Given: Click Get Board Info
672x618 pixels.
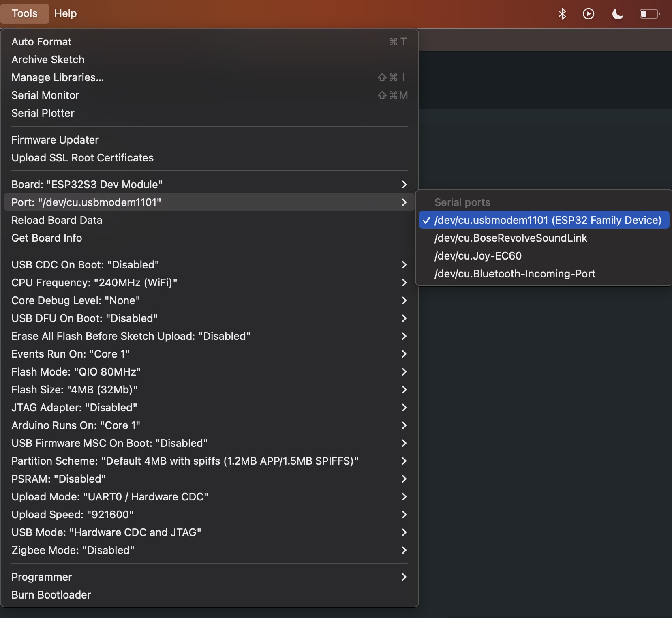Looking at the screenshot, I should coord(210,238).
